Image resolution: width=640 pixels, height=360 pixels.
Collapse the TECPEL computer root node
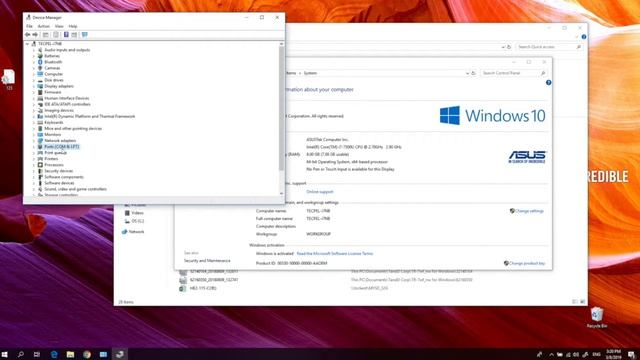pyautogui.click(x=28, y=44)
